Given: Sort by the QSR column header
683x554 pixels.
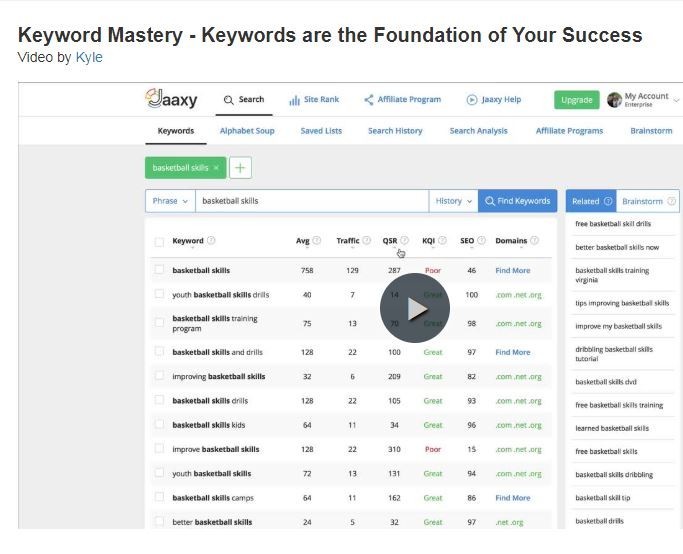Looking at the screenshot, I should [x=390, y=240].
